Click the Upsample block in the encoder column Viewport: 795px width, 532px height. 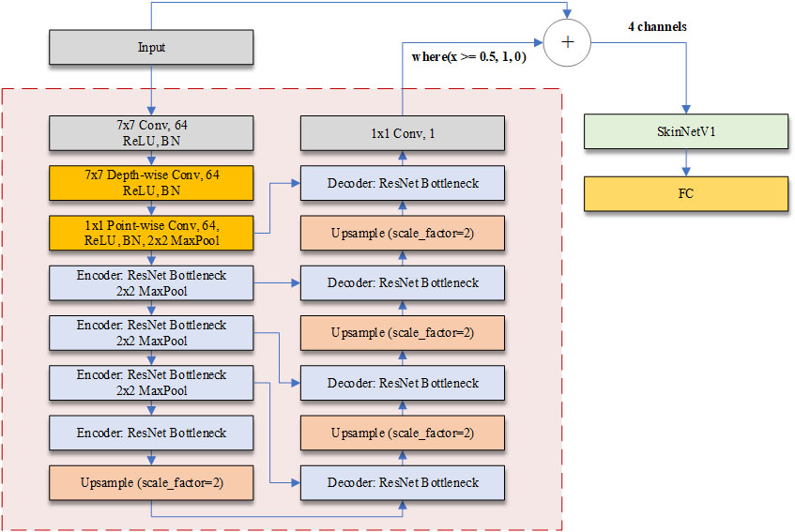[x=150, y=482]
